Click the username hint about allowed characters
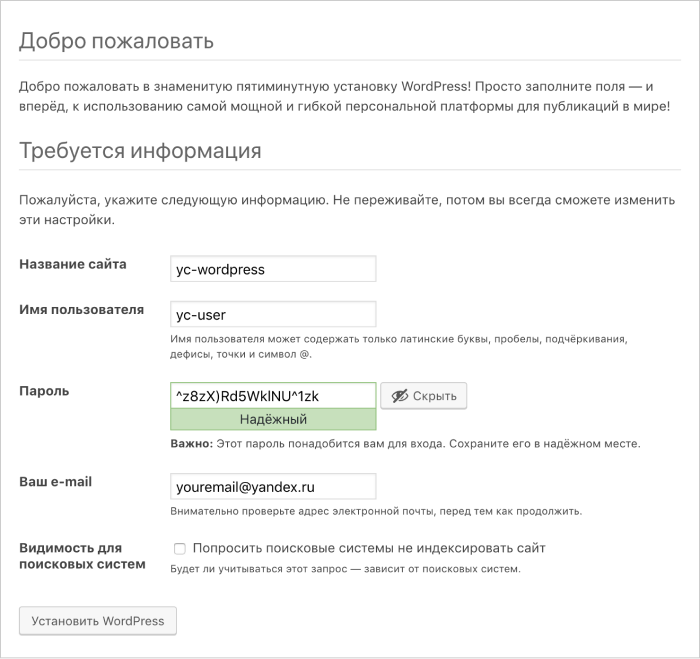Screen dimensions: 700x659 399,346
